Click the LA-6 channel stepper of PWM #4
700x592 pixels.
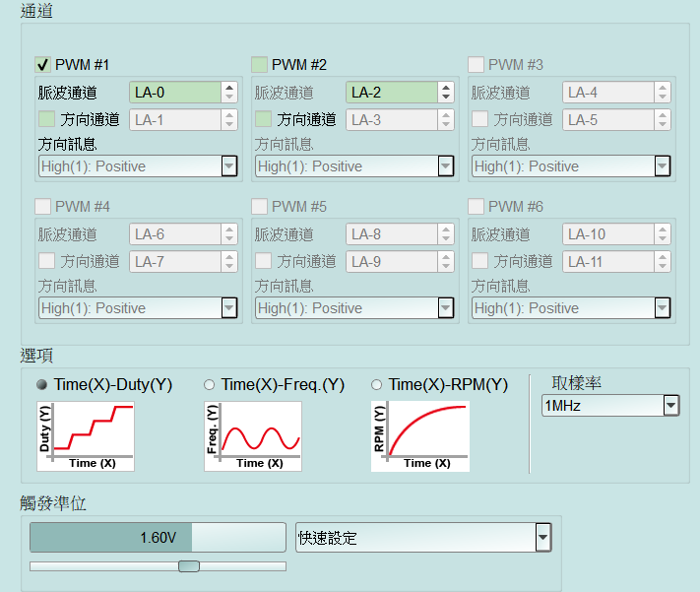click(229, 234)
